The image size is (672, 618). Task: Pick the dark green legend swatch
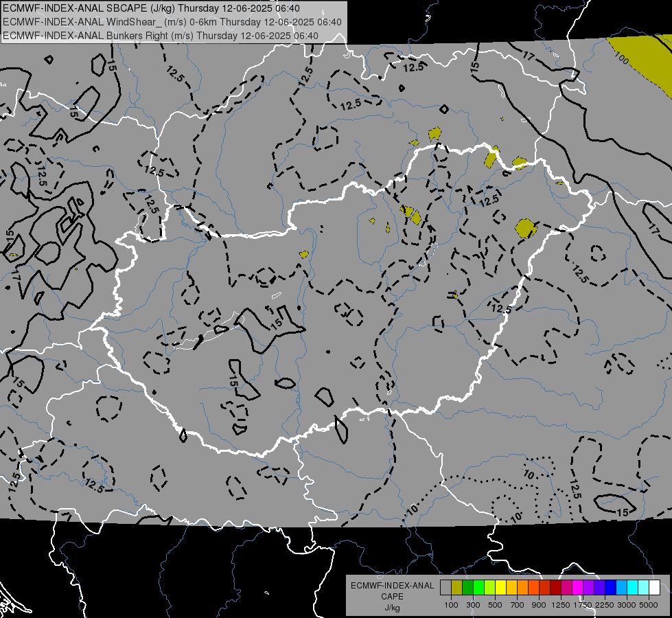[467, 588]
